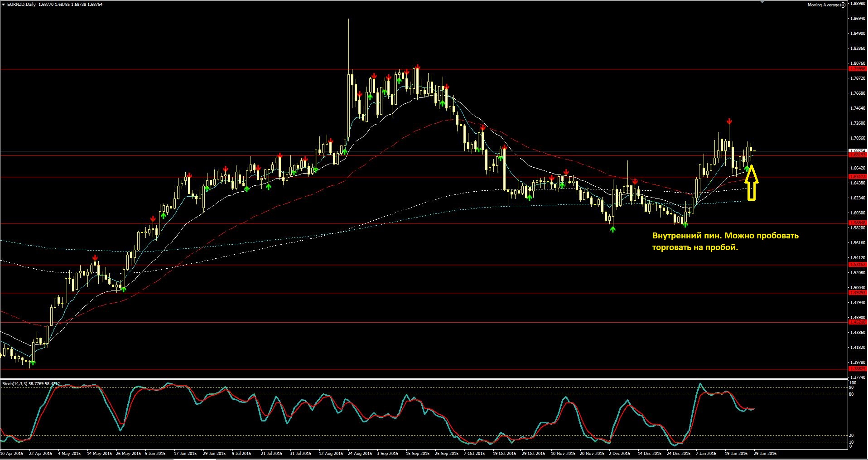This screenshot has width=868, height=460.
Task: Click the 1.56160 price scale label
Action: click(858, 243)
